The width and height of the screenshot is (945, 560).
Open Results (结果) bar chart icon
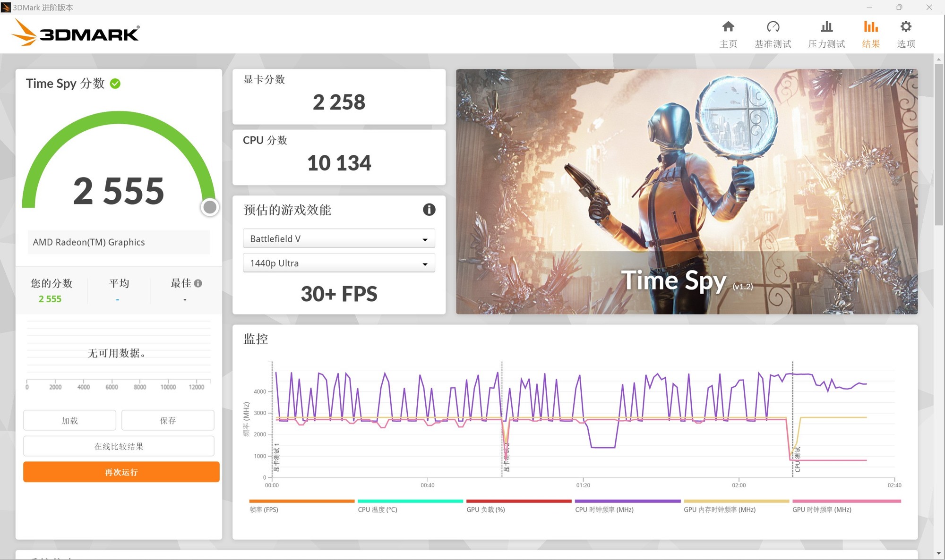point(870,27)
